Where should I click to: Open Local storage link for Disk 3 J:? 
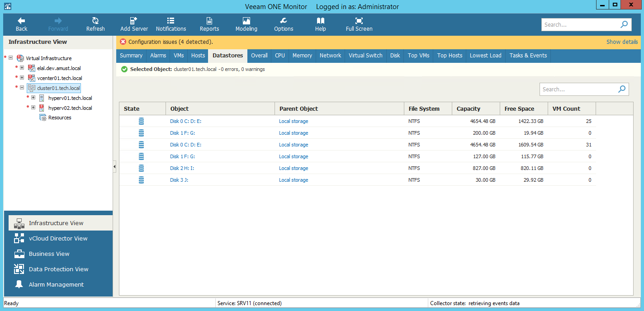pyautogui.click(x=294, y=180)
